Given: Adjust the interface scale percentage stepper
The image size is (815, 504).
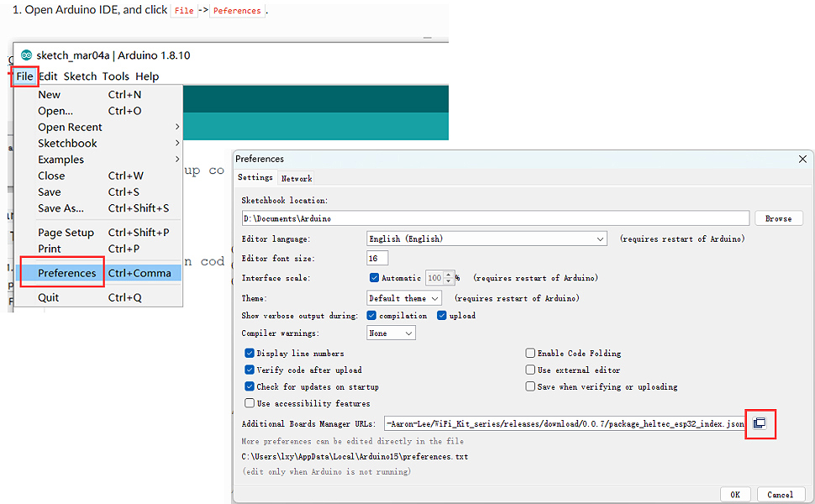Looking at the screenshot, I should [450, 278].
